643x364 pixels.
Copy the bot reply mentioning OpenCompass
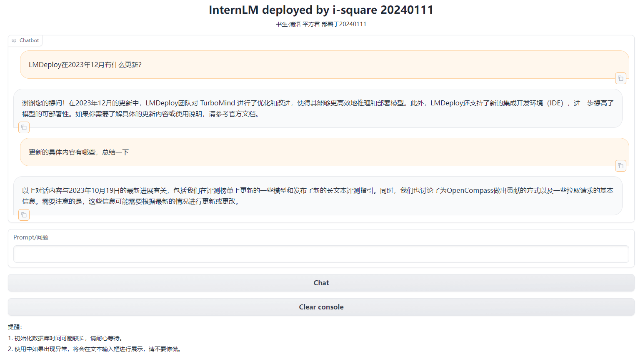coord(24,215)
